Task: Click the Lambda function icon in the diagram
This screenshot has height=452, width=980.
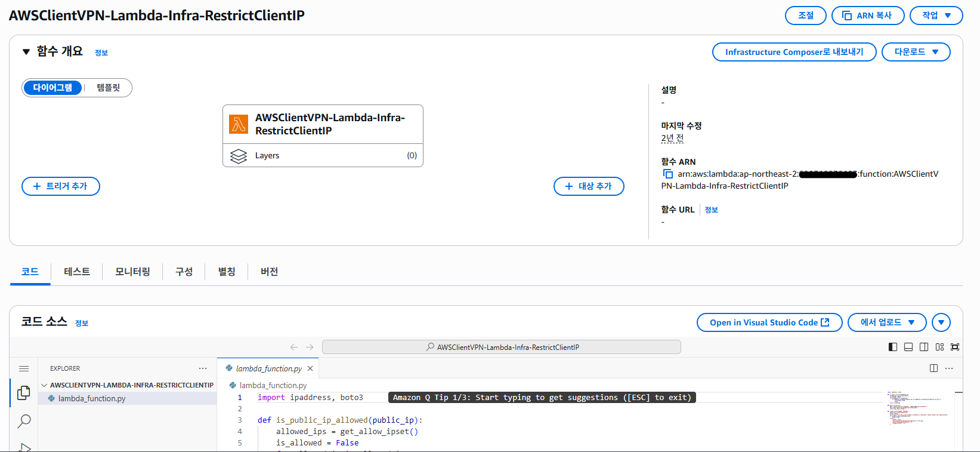Action: coord(239,124)
